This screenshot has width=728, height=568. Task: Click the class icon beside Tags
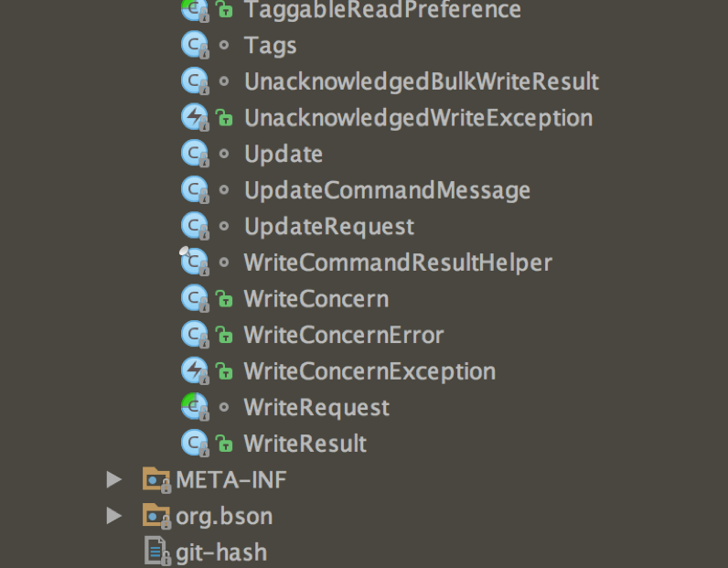point(195,45)
